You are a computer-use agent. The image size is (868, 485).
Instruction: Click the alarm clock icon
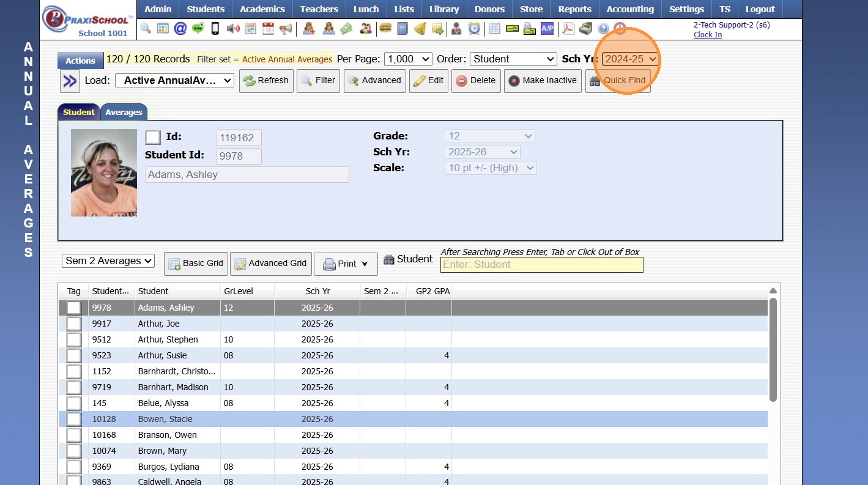474,28
